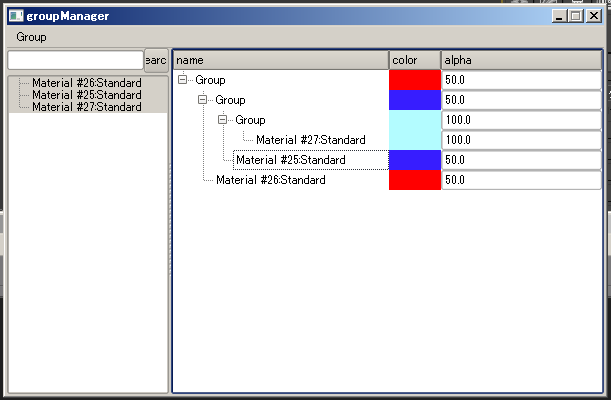Image resolution: width=611 pixels, height=400 pixels.
Task: Open red swatch for Material #26 row
Action: click(415, 180)
